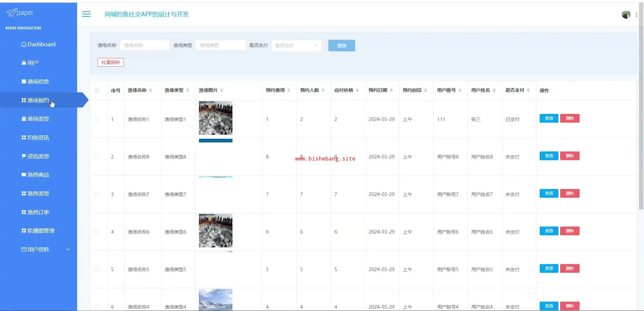Sort by 是否支付 column arrows
Screen dimensions: 644x311
coord(528,90)
